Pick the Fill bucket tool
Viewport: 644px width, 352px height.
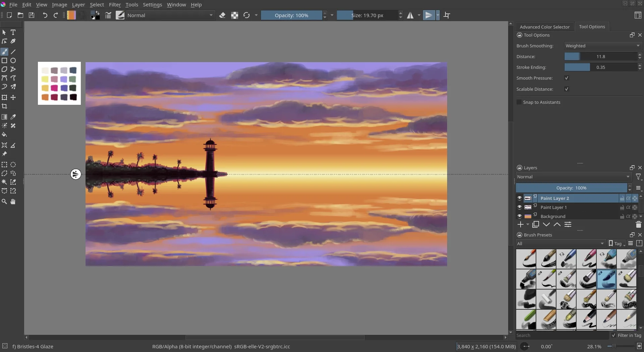tap(4, 135)
